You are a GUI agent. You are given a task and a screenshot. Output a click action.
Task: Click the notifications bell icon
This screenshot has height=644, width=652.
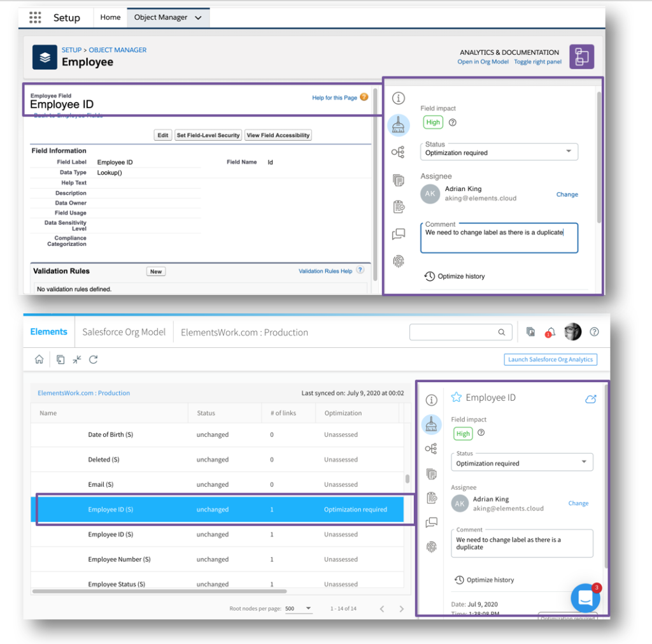point(550,332)
